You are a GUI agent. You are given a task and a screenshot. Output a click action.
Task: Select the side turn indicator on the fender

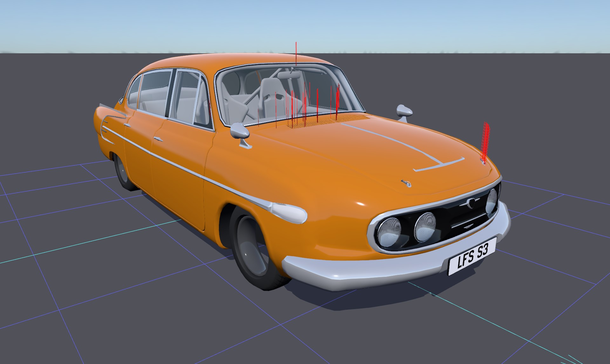289,213
